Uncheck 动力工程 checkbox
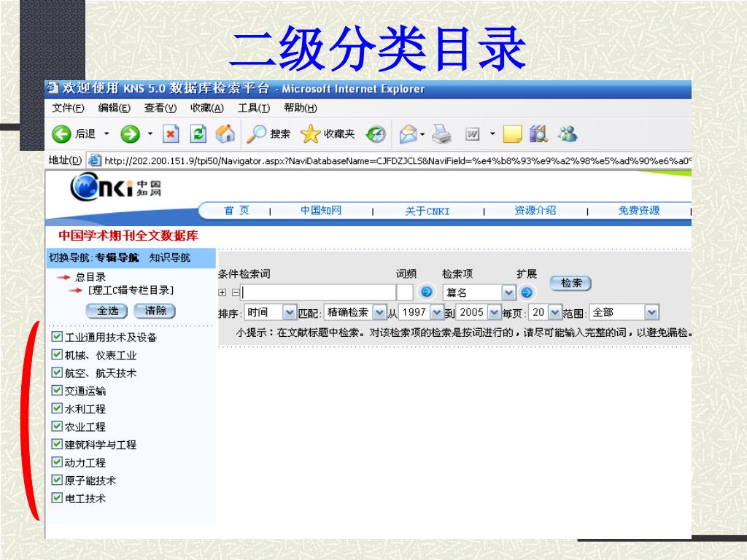The image size is (747, 560). (x=57, y=462)
